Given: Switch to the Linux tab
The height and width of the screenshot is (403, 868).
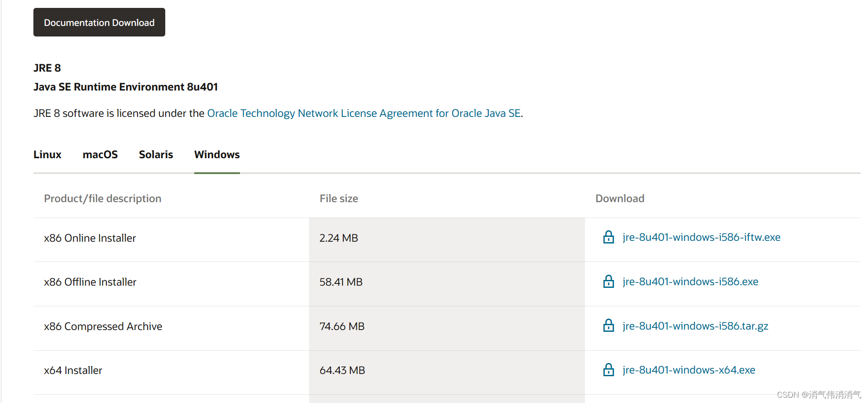Looking at the screenshot, I should tap(47, 155).
